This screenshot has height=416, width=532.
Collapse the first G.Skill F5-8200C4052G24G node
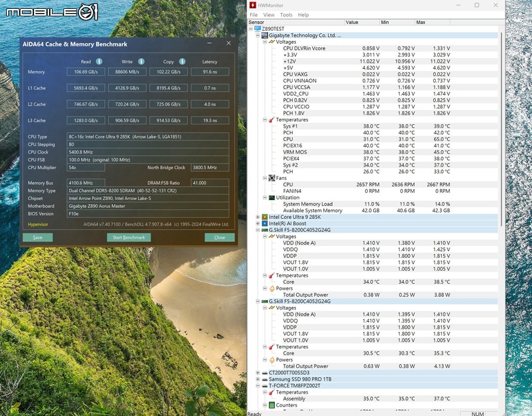tap(258, 230)
